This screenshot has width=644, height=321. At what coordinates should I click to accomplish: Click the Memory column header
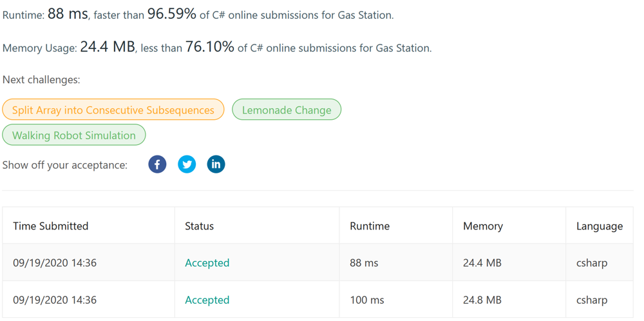[x=483, y=226]
